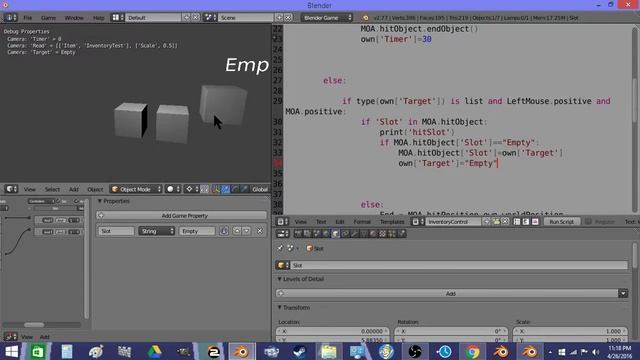
Task: Open the Blender Game engine dropdown
Action: [327, 18]
